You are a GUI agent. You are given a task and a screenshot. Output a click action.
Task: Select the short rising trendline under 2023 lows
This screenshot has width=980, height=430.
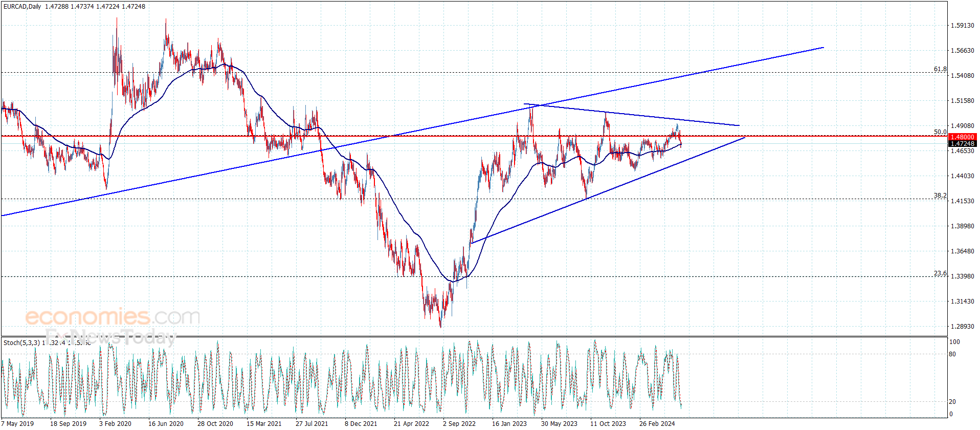tap(608, 190)
